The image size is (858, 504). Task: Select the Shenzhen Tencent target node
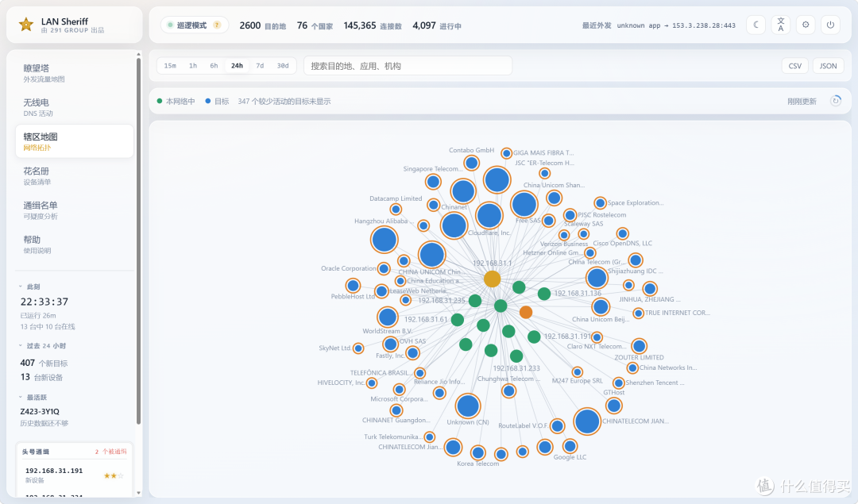click(619, 383)
